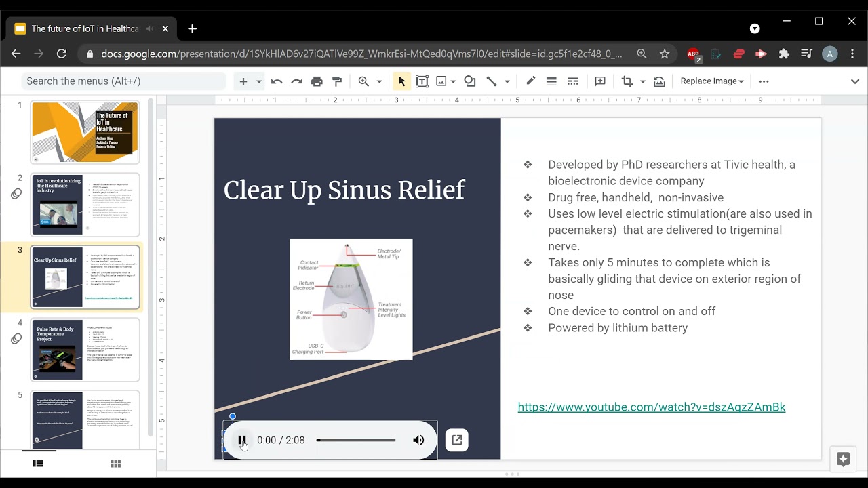The height and width of the screenshot is (488, 868).
Task: Click the new slide plus button
Action: [x=243, y=81]
